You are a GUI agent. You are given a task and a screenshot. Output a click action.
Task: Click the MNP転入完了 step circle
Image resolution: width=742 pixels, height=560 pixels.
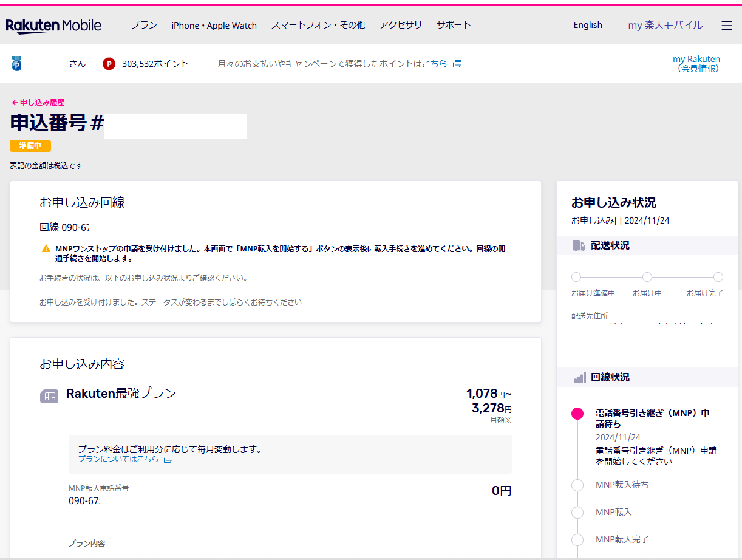(x=577, y=540)
